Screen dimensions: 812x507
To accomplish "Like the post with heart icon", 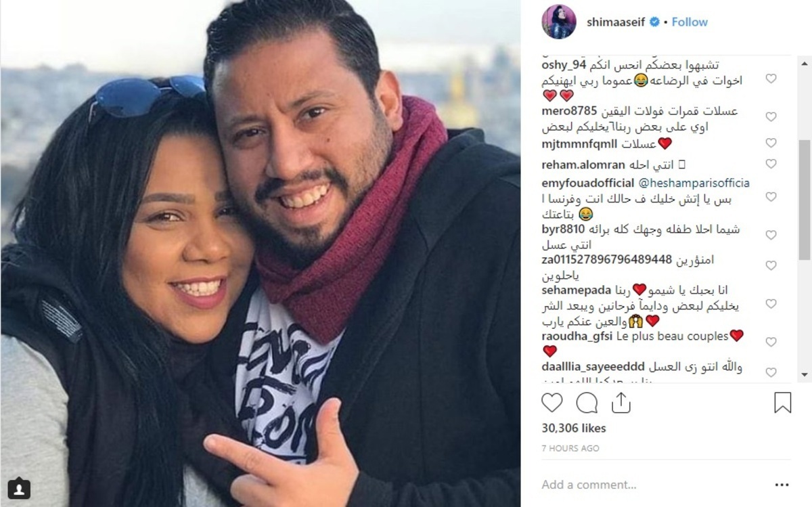I will (552, 403).
